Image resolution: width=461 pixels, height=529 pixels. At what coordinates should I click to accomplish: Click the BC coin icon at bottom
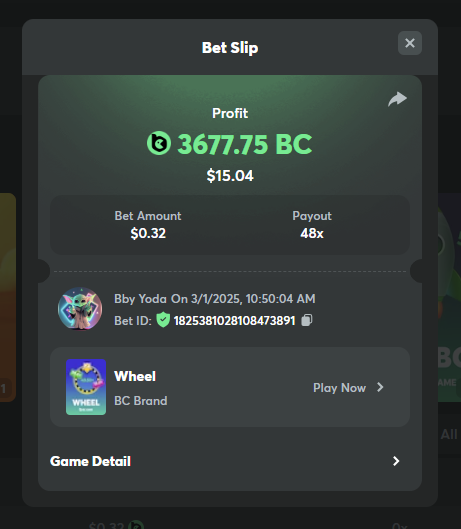pos(137,525)
